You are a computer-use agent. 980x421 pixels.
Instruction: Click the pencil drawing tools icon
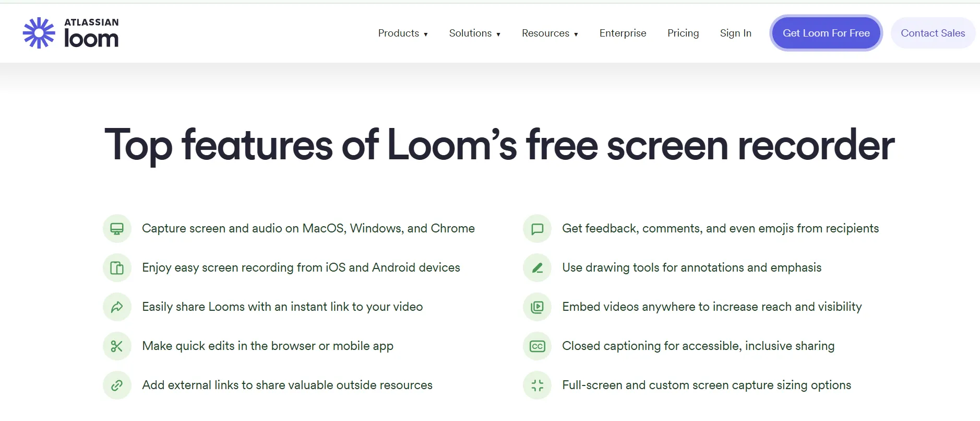click(x=537, y=268)
